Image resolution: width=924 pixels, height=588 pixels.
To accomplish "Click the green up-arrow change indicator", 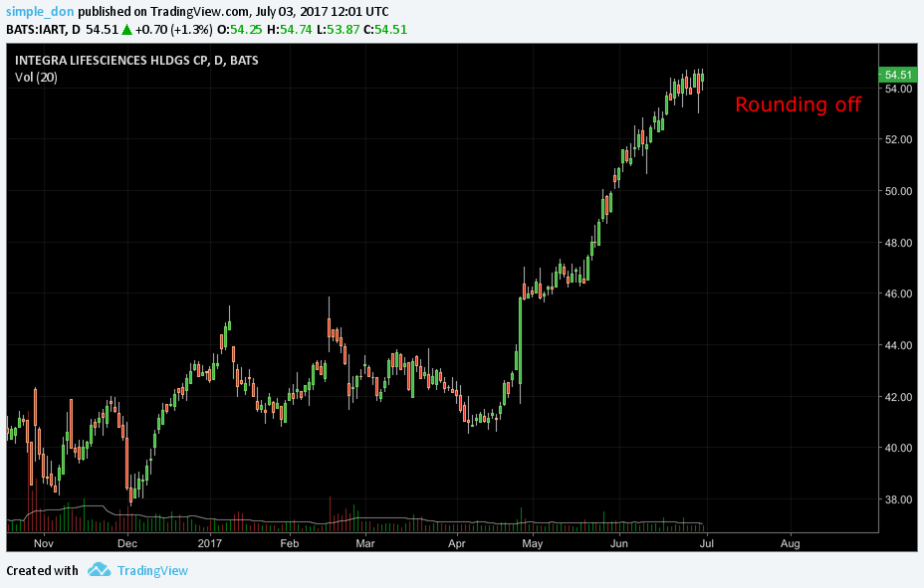I will point(126,30).
